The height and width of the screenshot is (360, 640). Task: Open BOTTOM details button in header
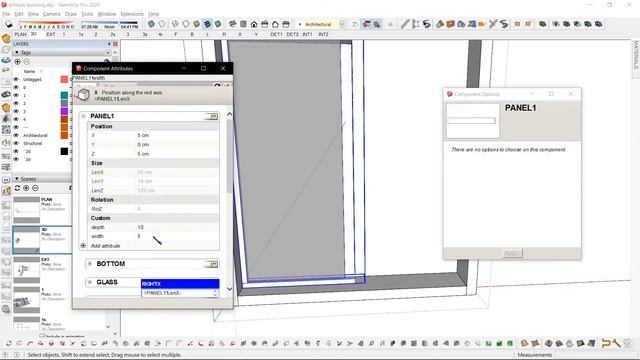click(211, 264)
